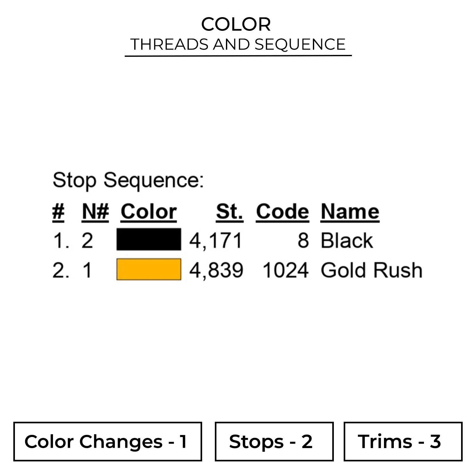Select the underlined Name column header

[x=350, y=211]
